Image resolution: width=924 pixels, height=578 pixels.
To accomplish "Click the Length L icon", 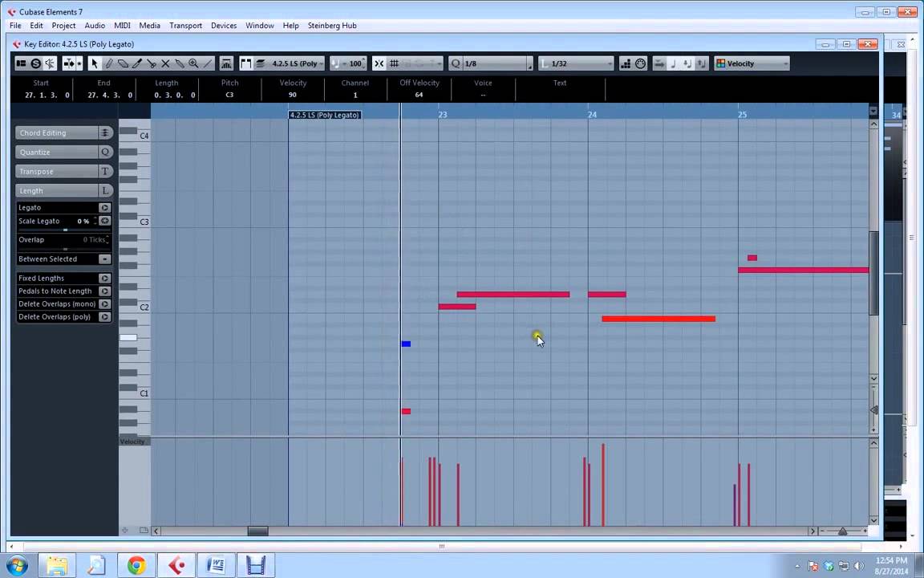I will pyautogui.click(x=105, y=190).
